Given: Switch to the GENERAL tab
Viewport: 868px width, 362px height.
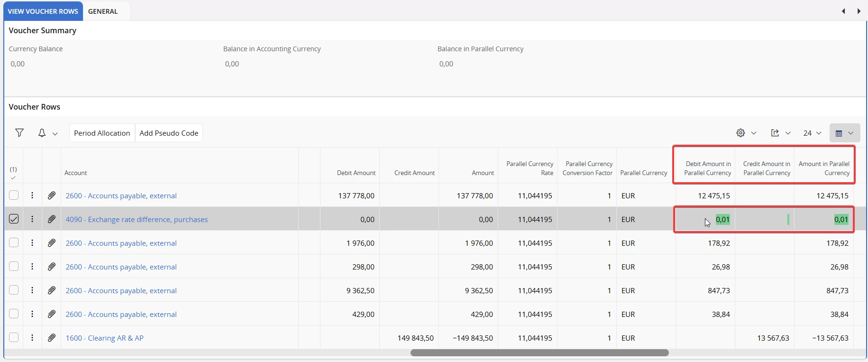Looking at the screenshot, I should tap(103, 11).
